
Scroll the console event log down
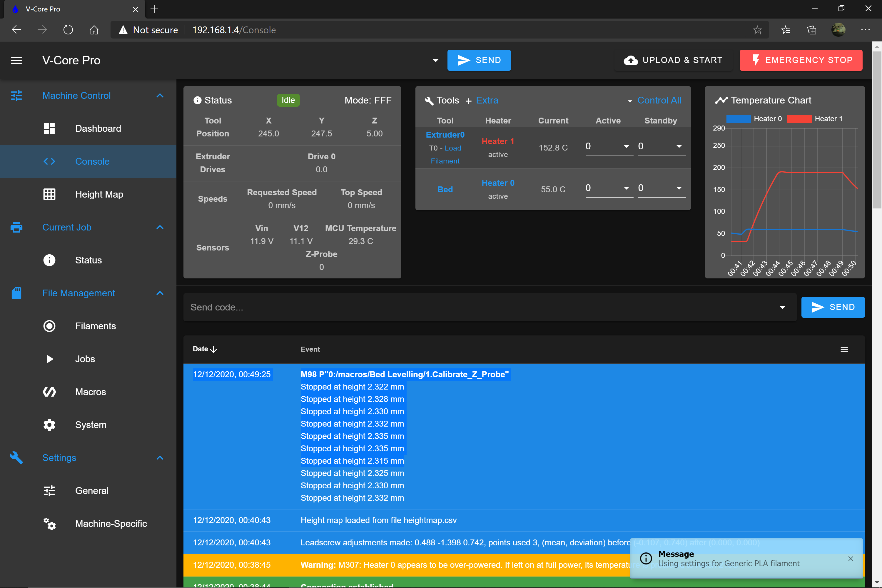click(x=877, y=583)
